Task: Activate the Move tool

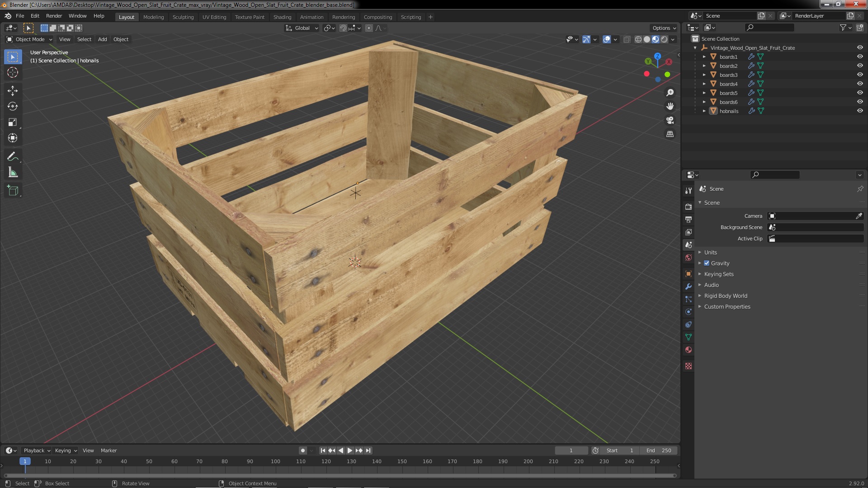Action: (x=13, y=91)
